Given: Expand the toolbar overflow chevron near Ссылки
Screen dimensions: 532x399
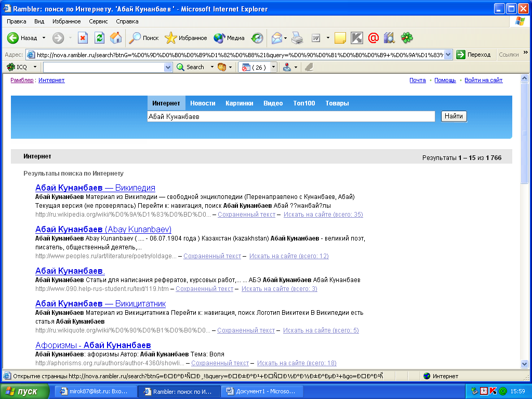Looking at the screenshot, I should click(x=526, y=52).
